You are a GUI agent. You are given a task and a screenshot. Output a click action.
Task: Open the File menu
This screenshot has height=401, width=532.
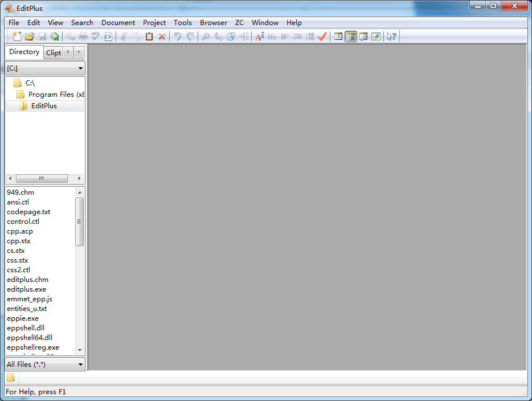(x=14, y=23)
